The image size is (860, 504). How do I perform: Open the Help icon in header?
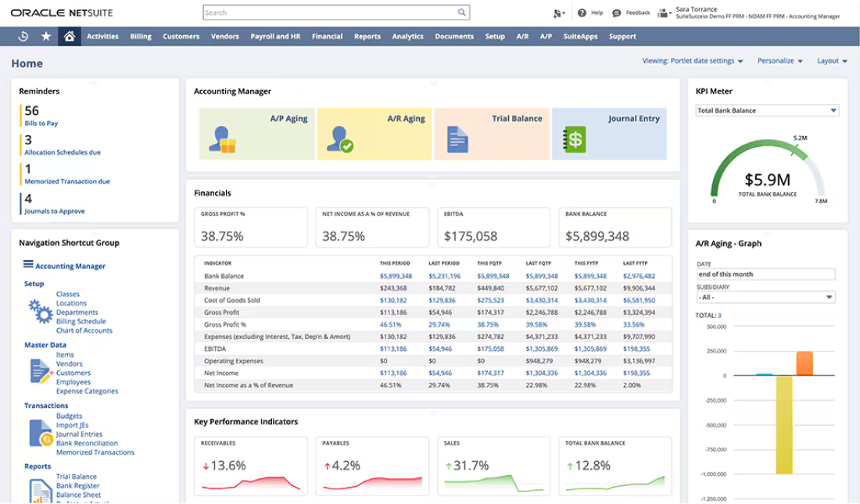[x=582, y=12]
